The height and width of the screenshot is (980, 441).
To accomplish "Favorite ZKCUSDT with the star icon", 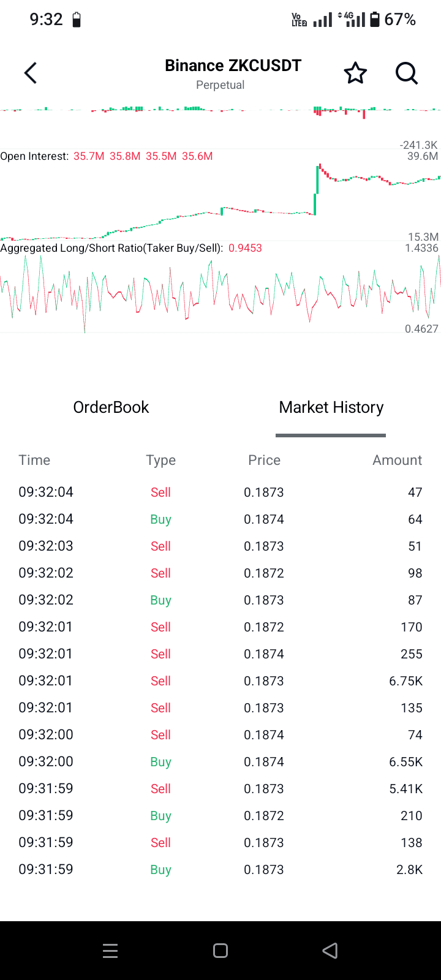I will [x=355, y=73].
